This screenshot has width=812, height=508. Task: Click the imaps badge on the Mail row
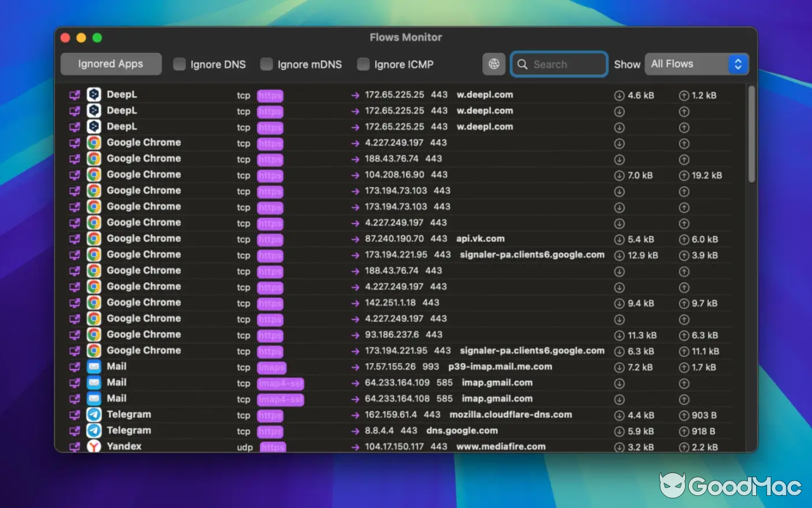[x=272, y=367]
